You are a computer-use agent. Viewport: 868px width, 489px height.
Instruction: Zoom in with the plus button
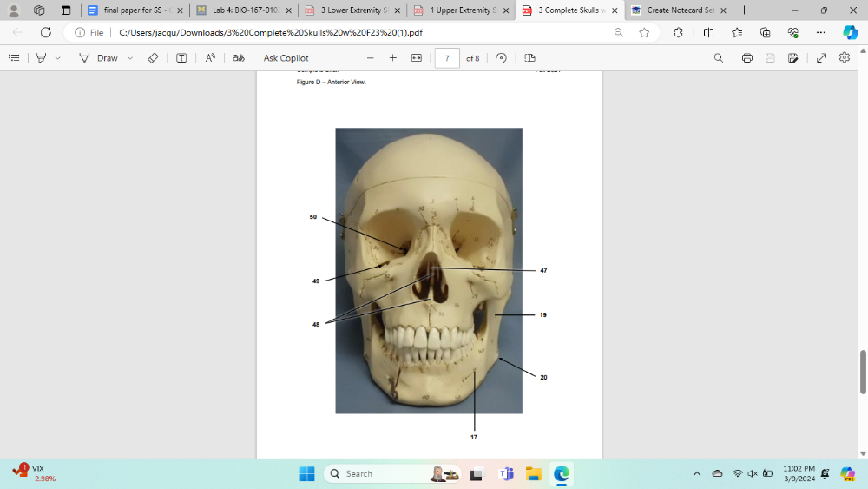[392, 58]
